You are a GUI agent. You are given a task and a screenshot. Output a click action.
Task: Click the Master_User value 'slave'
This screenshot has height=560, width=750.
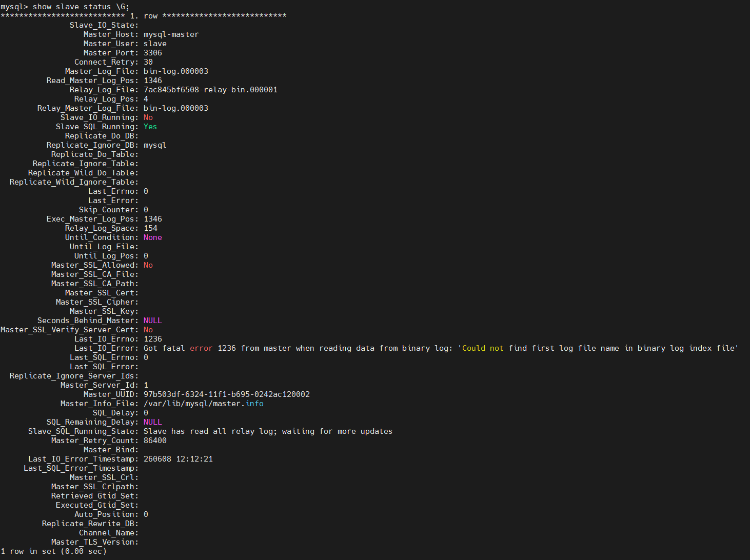(155, 44)
